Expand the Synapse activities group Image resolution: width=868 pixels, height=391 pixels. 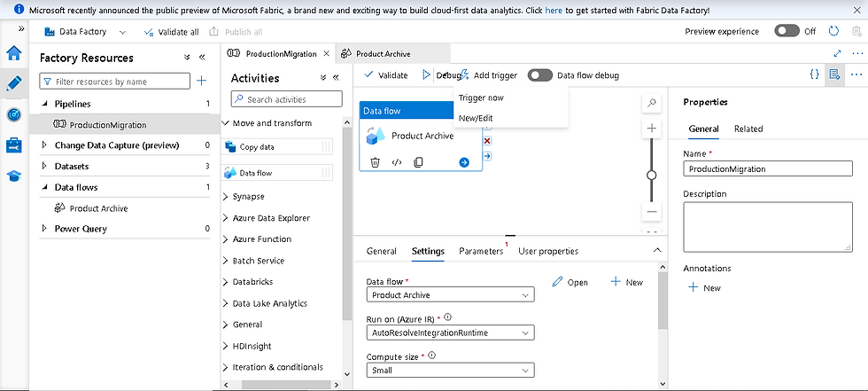click(x=248, y=196)
